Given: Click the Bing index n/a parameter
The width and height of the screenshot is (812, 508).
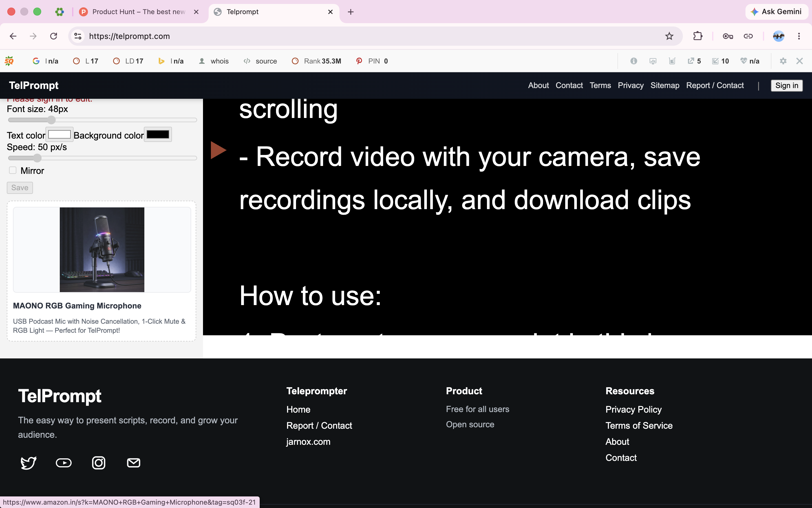Looking at the screenshot, I should click(171, 61).
